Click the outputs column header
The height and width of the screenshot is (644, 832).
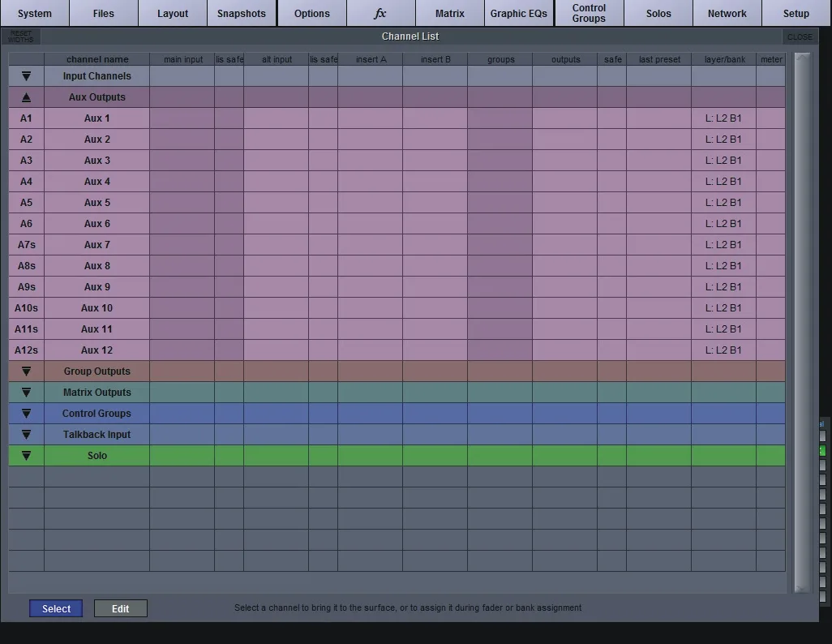tap(565, 59)
